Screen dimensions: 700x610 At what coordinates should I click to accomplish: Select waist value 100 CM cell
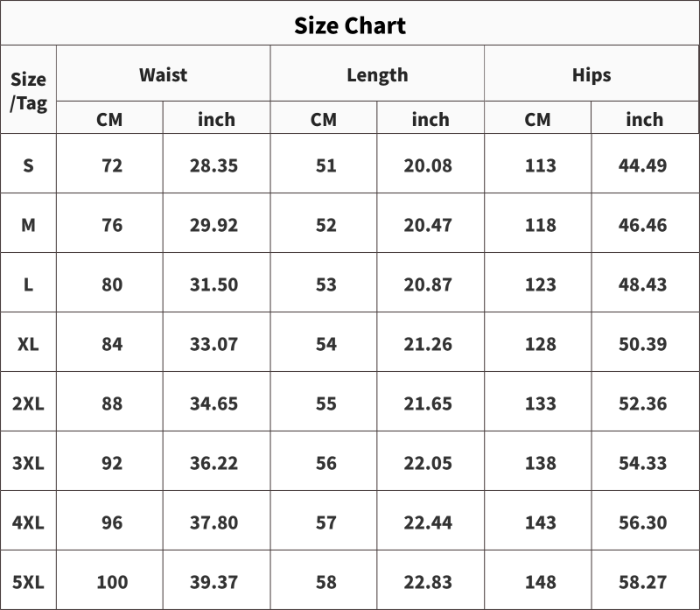pyautogui.click(x=112, y=582)
